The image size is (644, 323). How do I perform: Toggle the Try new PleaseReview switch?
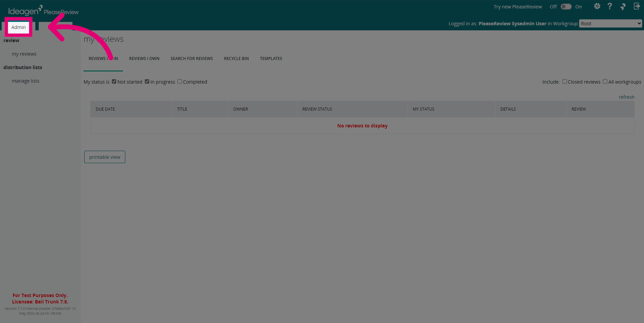[566, 7]
